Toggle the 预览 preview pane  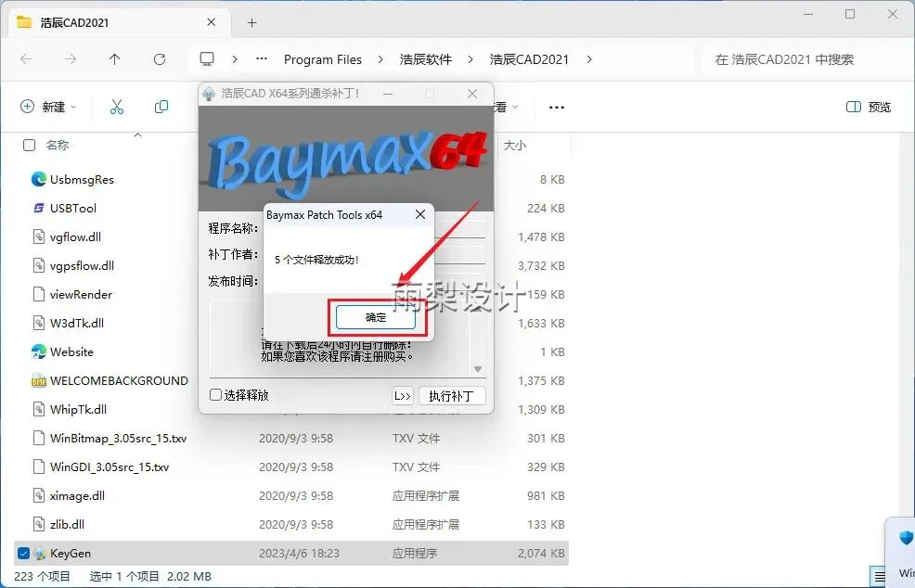coord(869,107)
